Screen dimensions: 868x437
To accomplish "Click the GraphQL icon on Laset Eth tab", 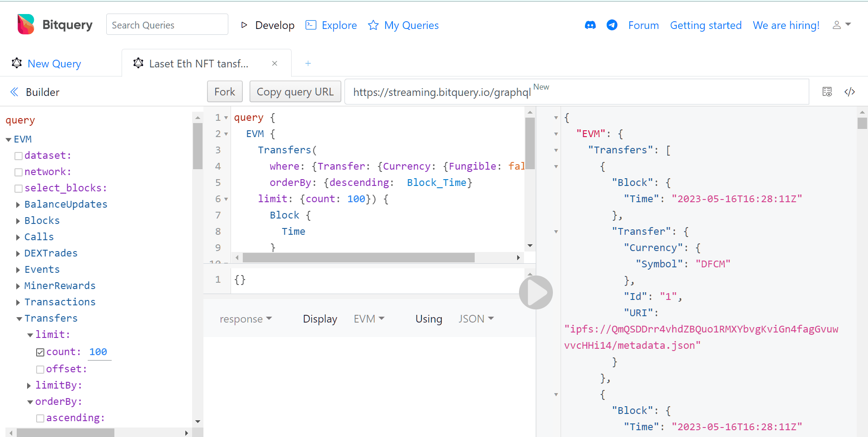I will 138,63.
